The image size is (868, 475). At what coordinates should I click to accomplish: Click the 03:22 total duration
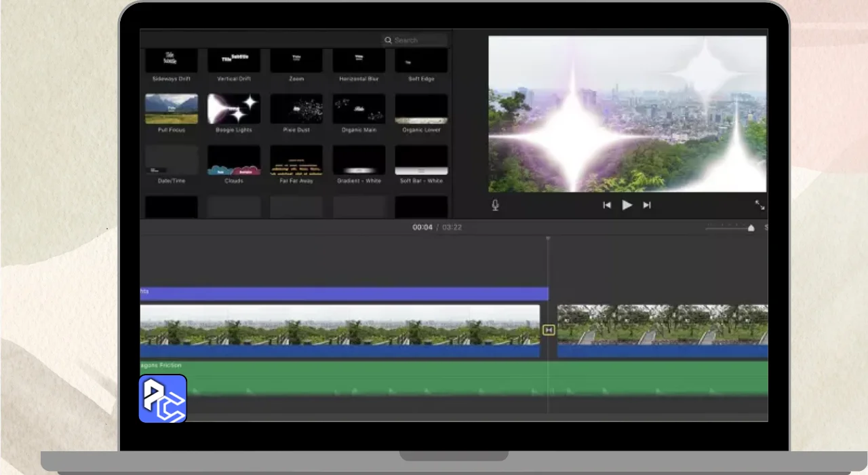pyautogui.click(x=452, y=227)
